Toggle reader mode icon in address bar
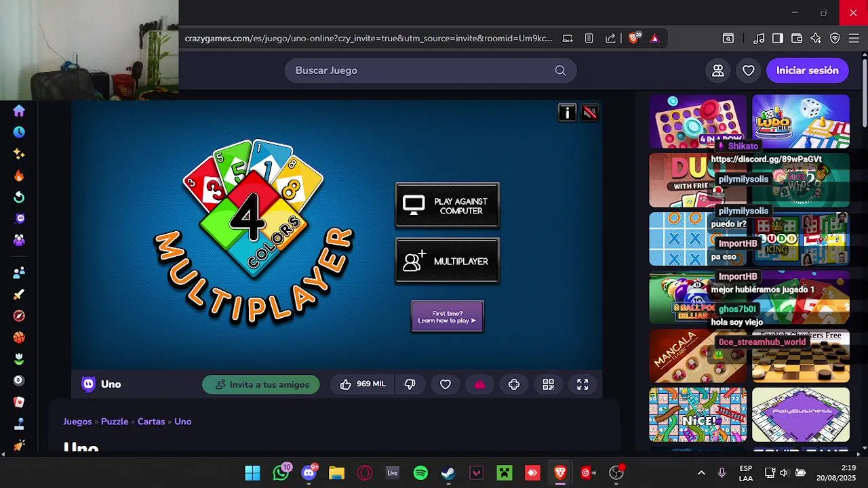Viewport: 868px width, 488px height. (589, 39)
